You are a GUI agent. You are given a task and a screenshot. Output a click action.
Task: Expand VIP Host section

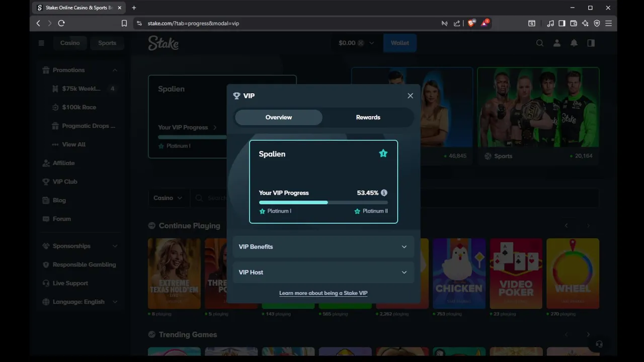(x=323, y=273)
